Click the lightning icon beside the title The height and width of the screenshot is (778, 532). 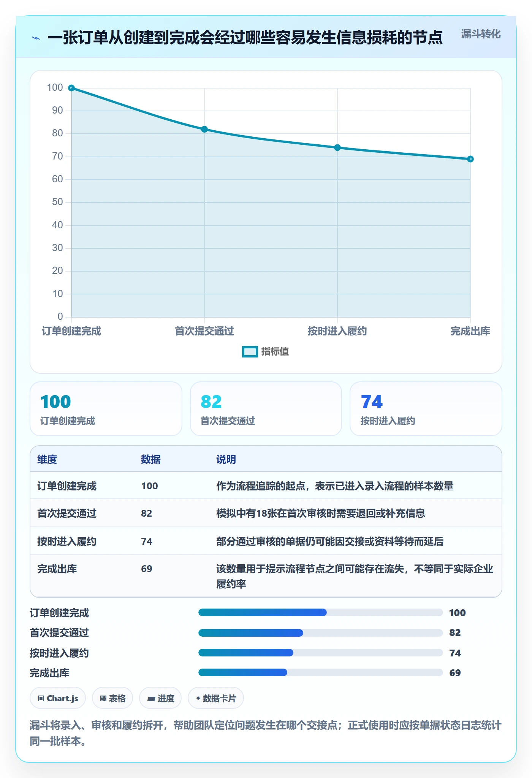tap(36, 38)
